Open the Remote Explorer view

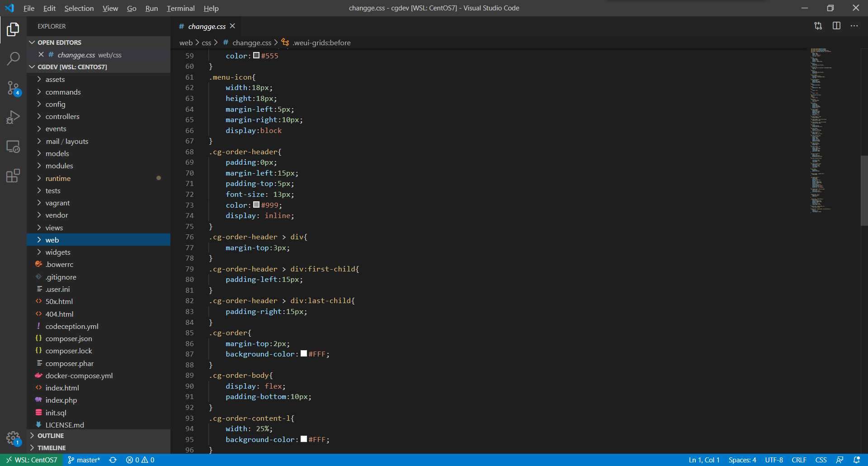coord(13,147)
